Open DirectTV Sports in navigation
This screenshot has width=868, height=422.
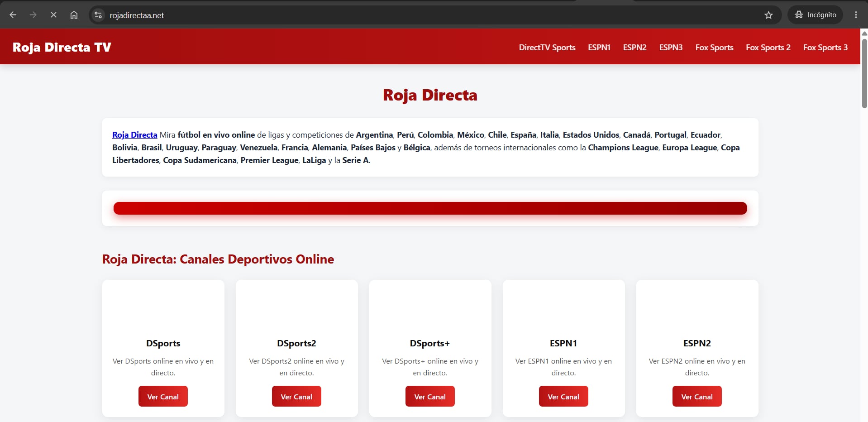point(547,47)
